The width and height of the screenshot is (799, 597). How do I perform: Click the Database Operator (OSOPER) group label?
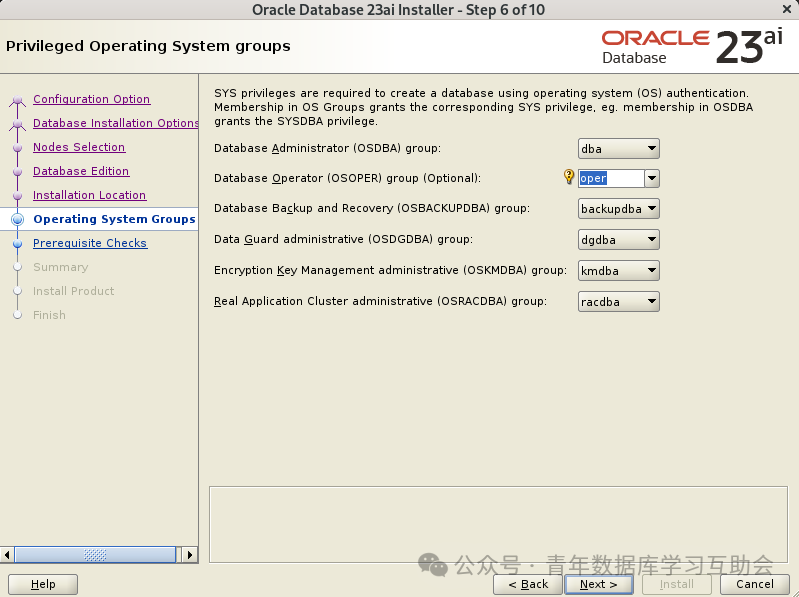(348, 178)
